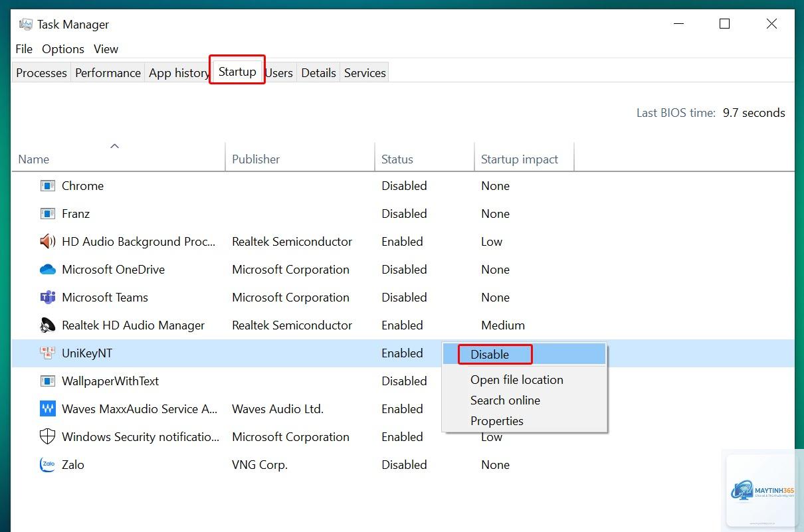Click the Franz startup item icon
The height and width of the screenshot is (532, 804).
(47, 214)
